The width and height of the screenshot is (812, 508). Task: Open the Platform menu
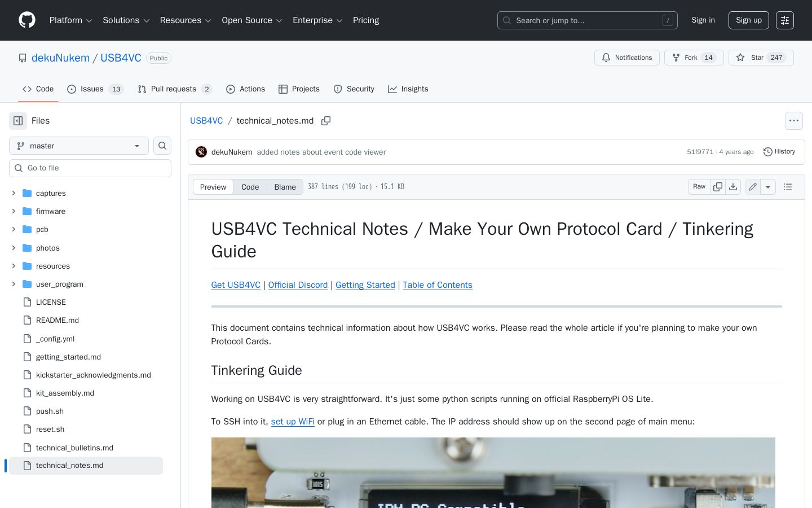(x=71, y=20)
